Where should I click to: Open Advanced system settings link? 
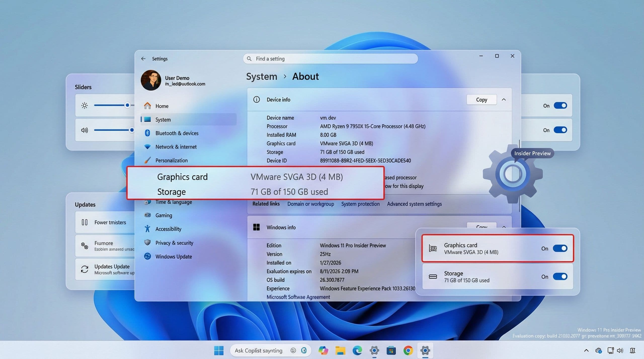(x=414, y=204)
